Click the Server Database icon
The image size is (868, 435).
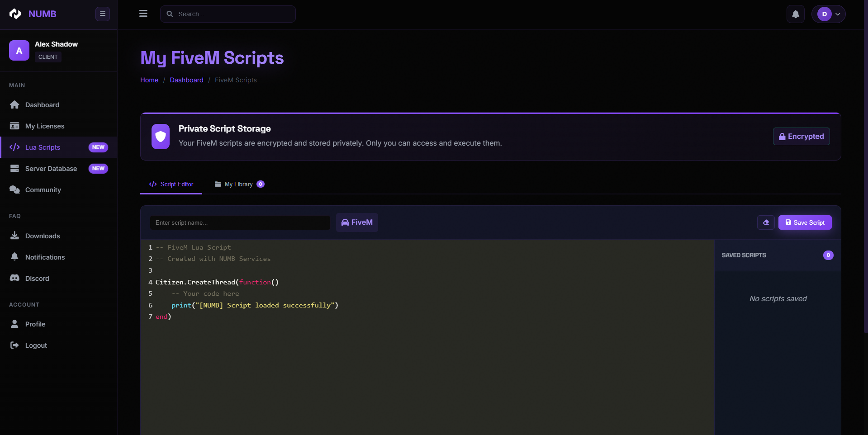[14, 169]
